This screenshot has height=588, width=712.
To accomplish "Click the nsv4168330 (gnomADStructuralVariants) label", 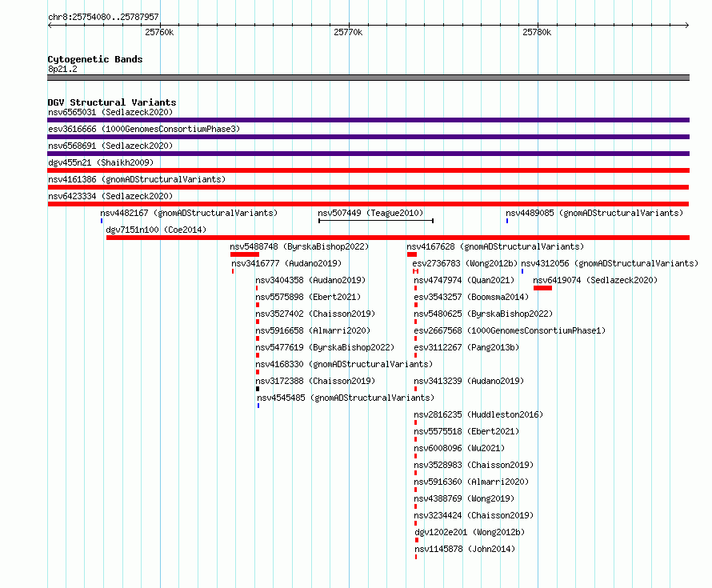I will (344, 364).
